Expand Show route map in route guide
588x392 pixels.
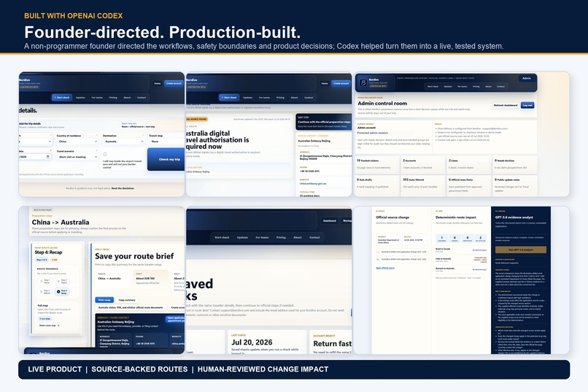(x=49, y=326)
